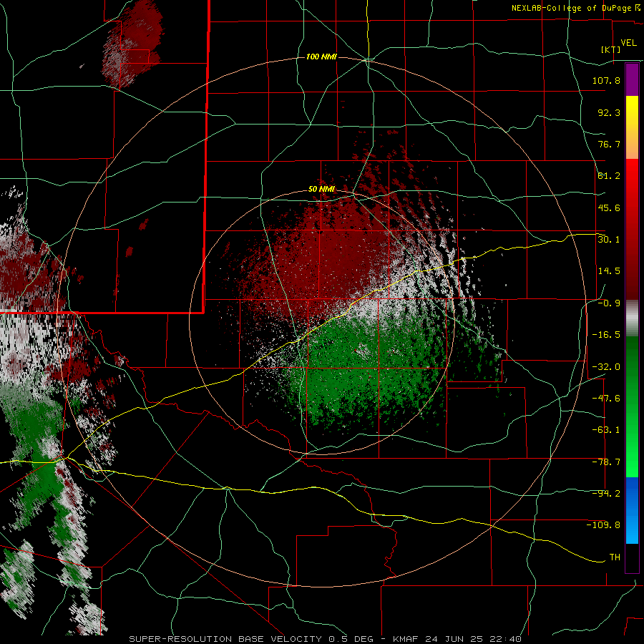Select the -109.8 legend value
Viewport: 644px width, 644px height.
tap(603, 525)
